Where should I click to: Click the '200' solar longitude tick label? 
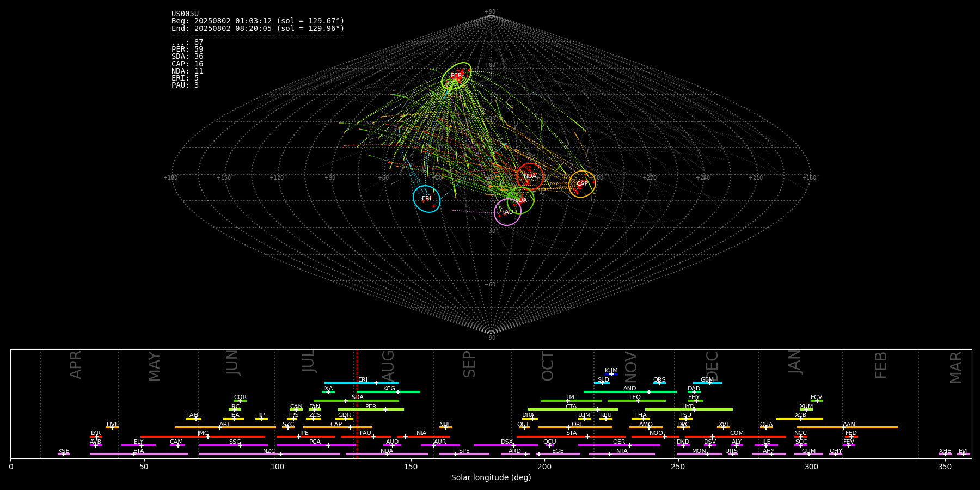(544, 467)
